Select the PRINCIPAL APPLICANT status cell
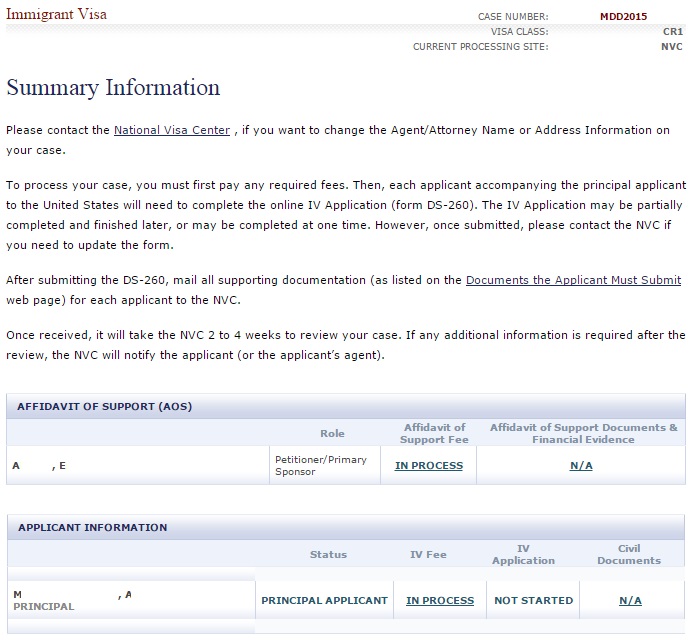This screenshot has width=694, height=643. [x=324, y=601]
